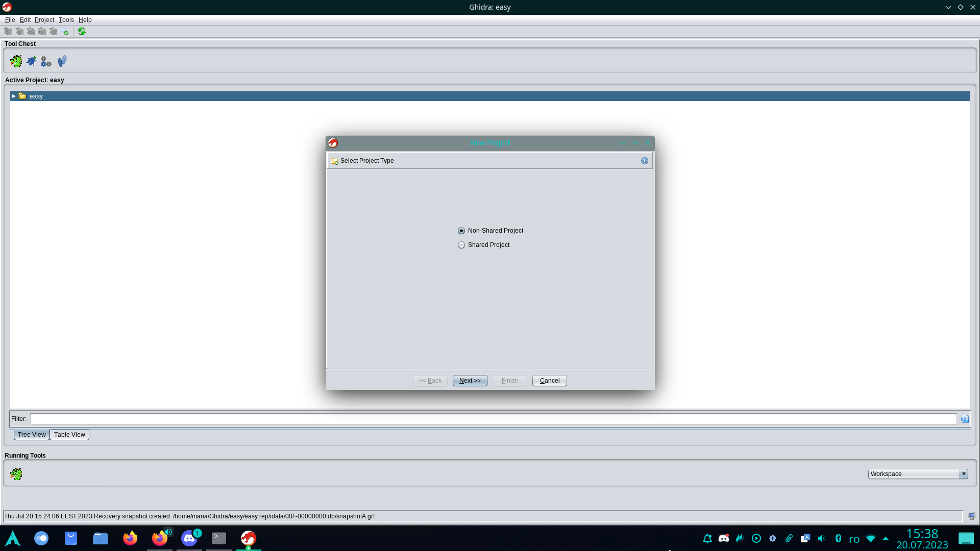The height and width of the screenshot is (551, 980).
Task: Select the Shared Project radio button
Action: (461, 245)
